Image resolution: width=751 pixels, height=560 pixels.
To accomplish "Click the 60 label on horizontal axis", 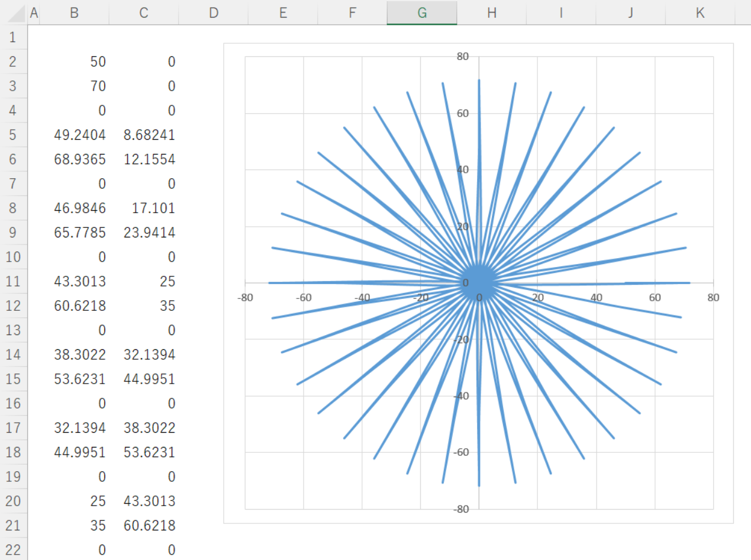I will tap(655, 297).
